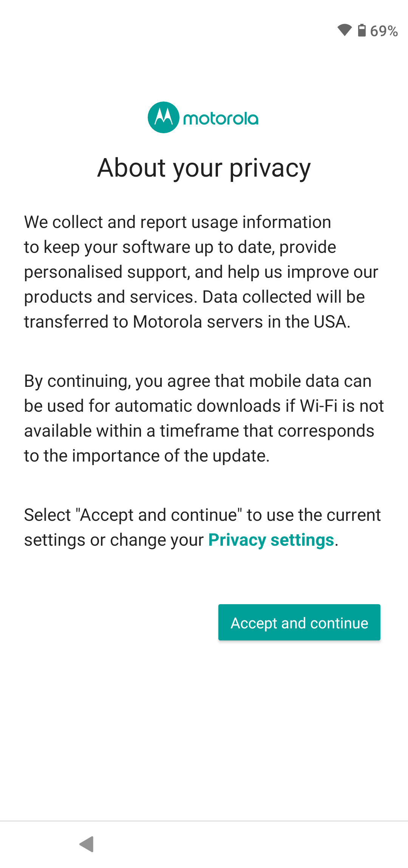Tap the About your privacy heading
The width and height of the screenshot is (408, 868).
[204, 168]
